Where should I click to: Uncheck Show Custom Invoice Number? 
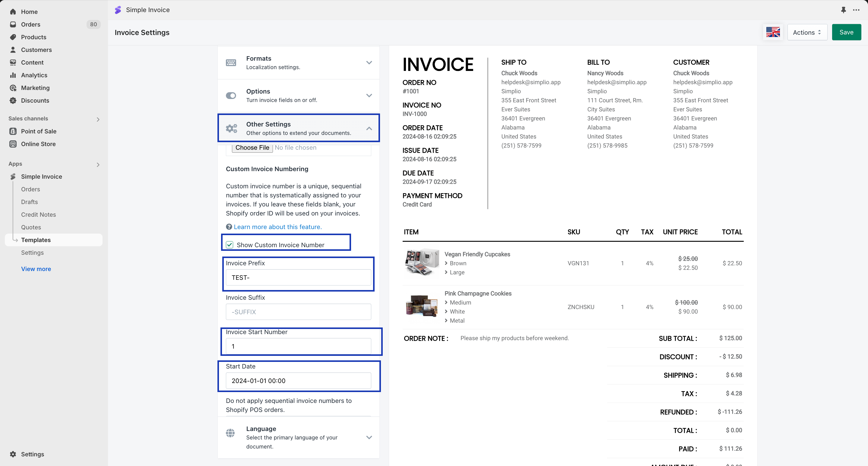click(230, 245)
